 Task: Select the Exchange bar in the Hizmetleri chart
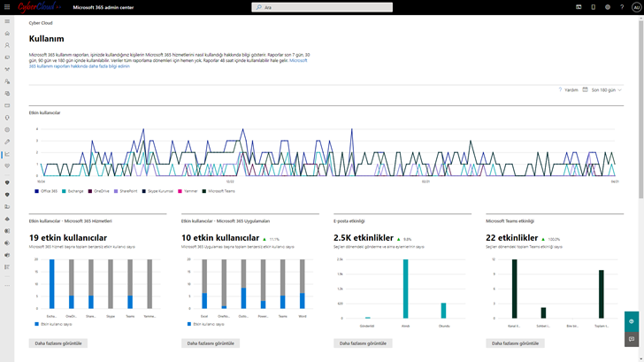(51, 284)
